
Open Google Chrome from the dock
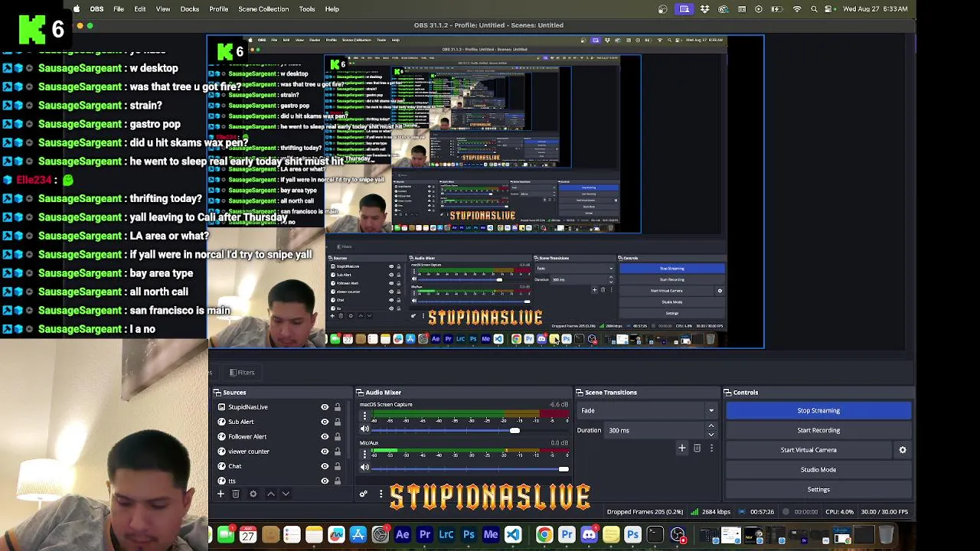click(544, 535)
